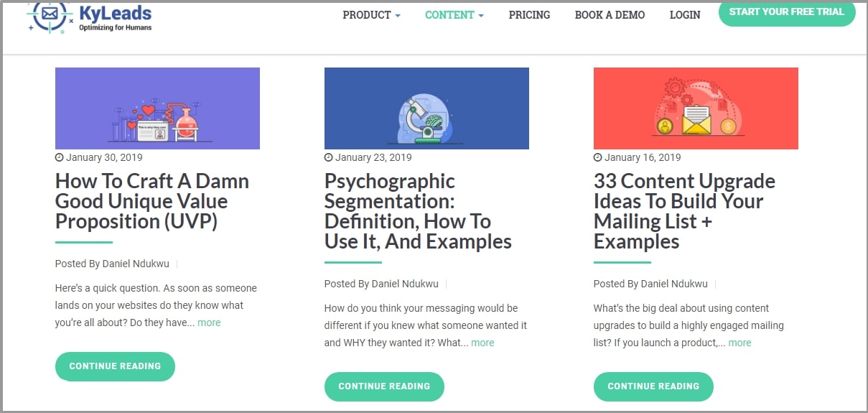Click the Login menu link

click(x=684, y=15)
